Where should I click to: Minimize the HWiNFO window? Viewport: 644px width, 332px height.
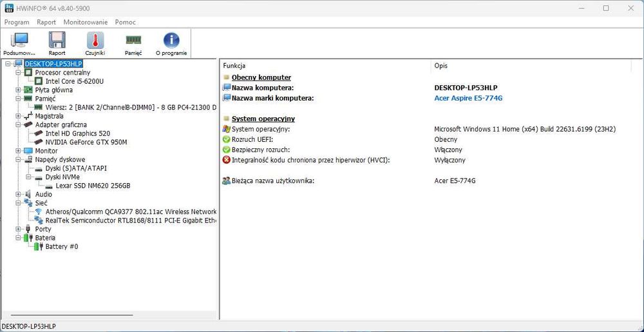click(581, 8)
